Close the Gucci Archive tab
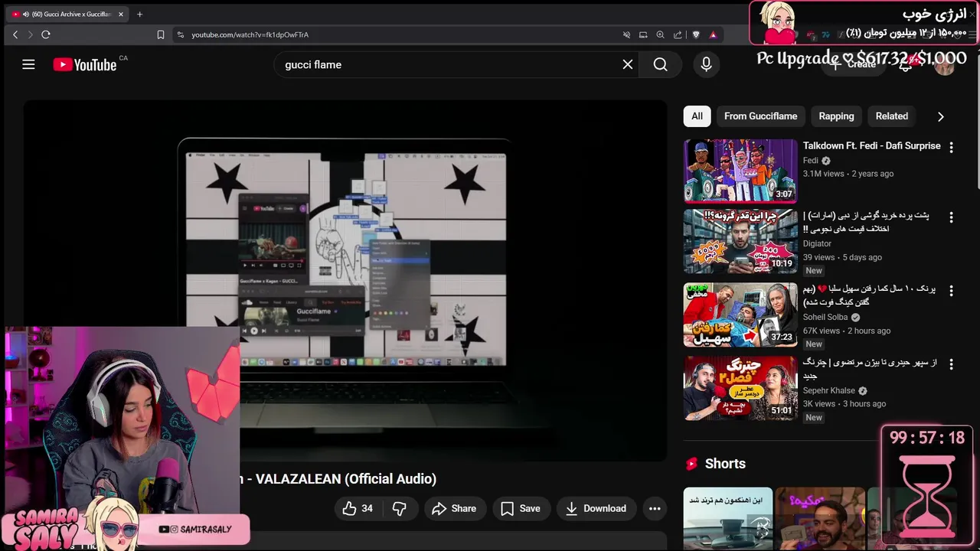Image resolution: width=980 pixels, height=551 pixels. [120, 14]
